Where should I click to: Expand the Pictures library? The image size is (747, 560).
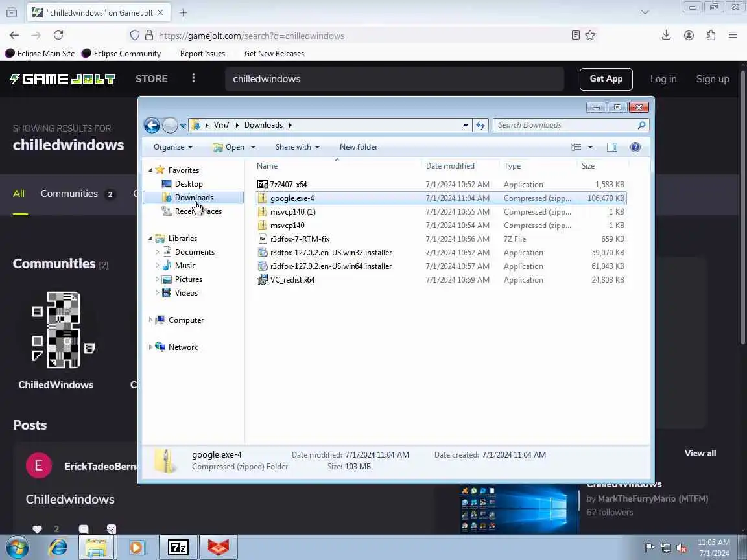[157, 279]
